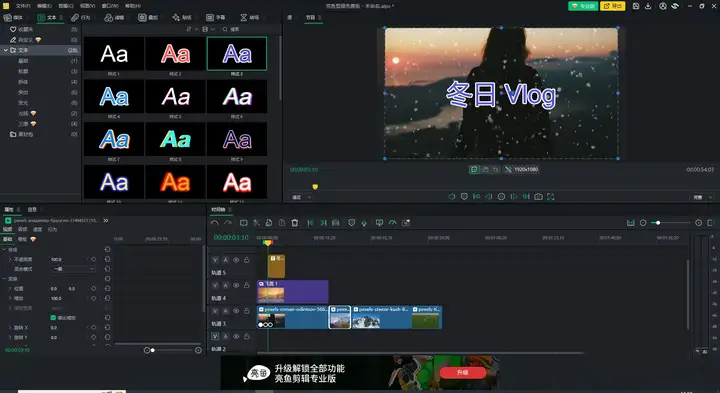Switch to the subtitles tab with CC icon
The width and height of the screenshot is (720, 393).
pos(216,17)
